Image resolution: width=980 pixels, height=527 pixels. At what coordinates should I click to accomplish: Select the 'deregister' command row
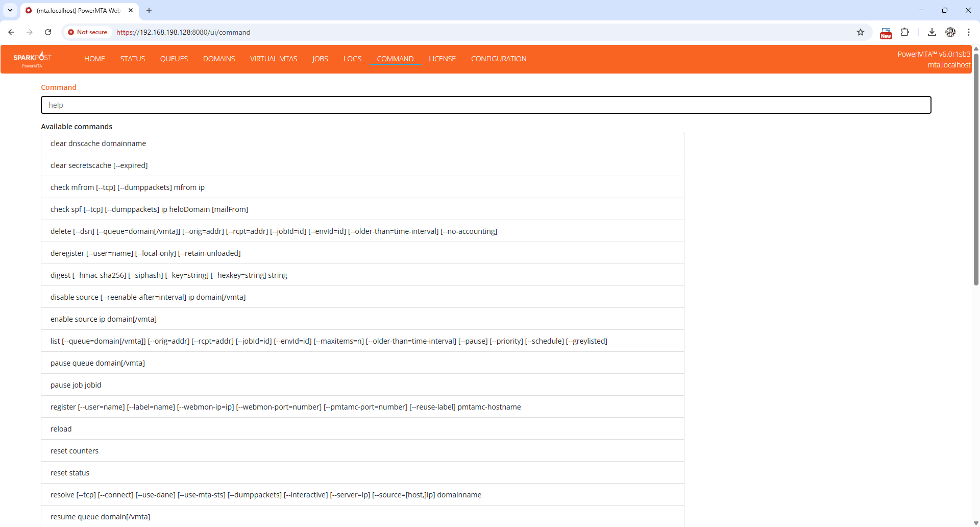(x=362, y=253)
